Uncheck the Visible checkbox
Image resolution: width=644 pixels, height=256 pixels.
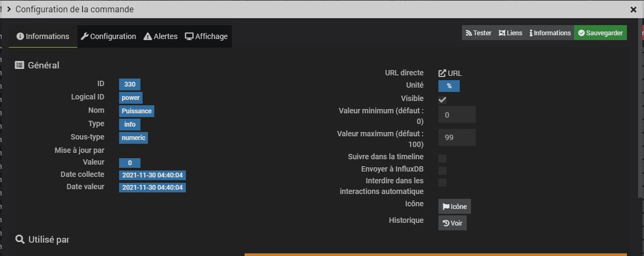pyautogui.click(x=442, y=99)
